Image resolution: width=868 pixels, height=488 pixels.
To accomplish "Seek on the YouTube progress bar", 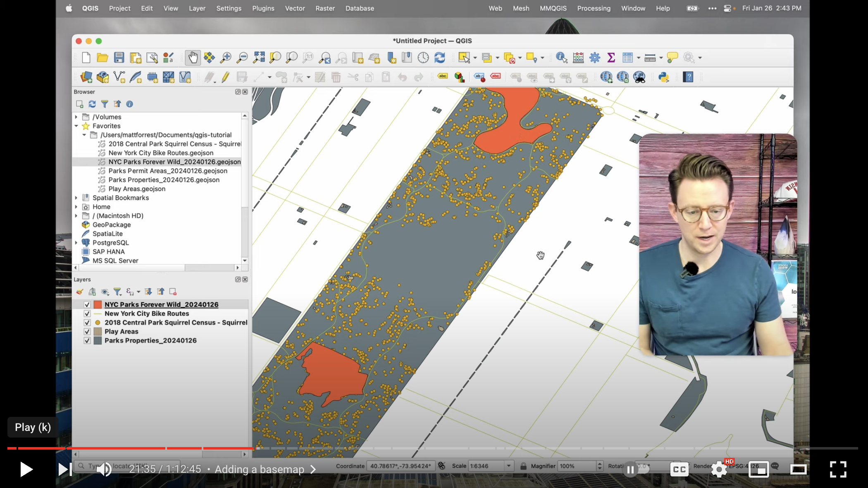I will (x=433, y=448).
